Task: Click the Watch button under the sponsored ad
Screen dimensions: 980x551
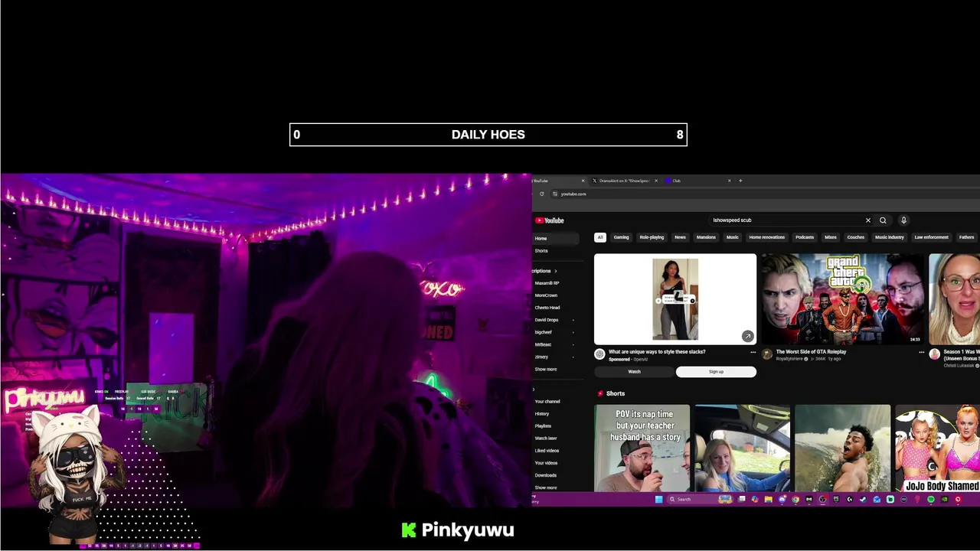Action: [635, 372]
